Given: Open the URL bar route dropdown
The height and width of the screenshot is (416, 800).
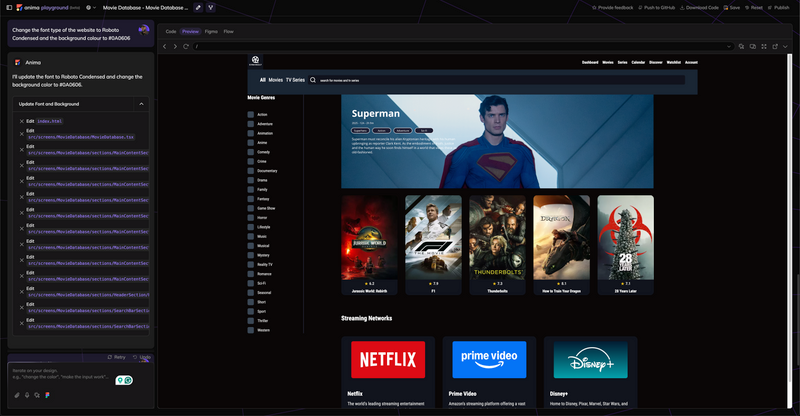Looking at the screenshot, I should point(729,46).
